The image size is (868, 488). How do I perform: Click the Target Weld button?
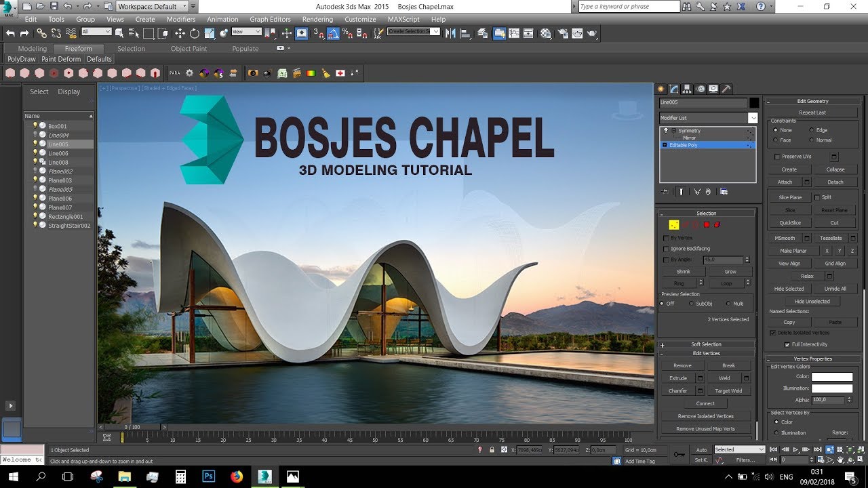pyautogui.click(x=728, y=391)
